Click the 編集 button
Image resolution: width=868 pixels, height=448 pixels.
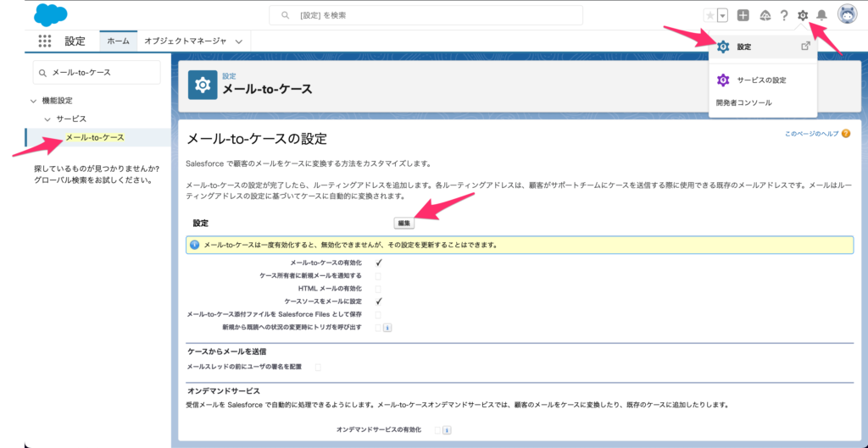point(404,223)
